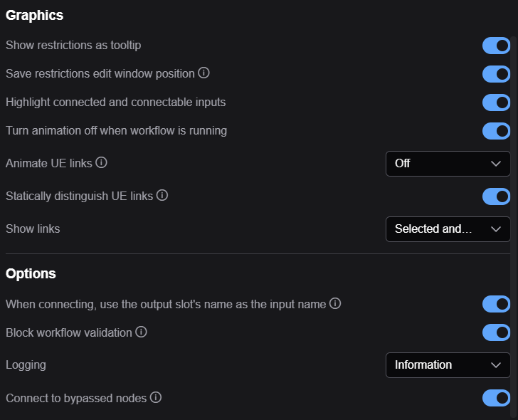Open the Animate UE links dropdown
The image size is (518, 420).
tap(448, 164)
